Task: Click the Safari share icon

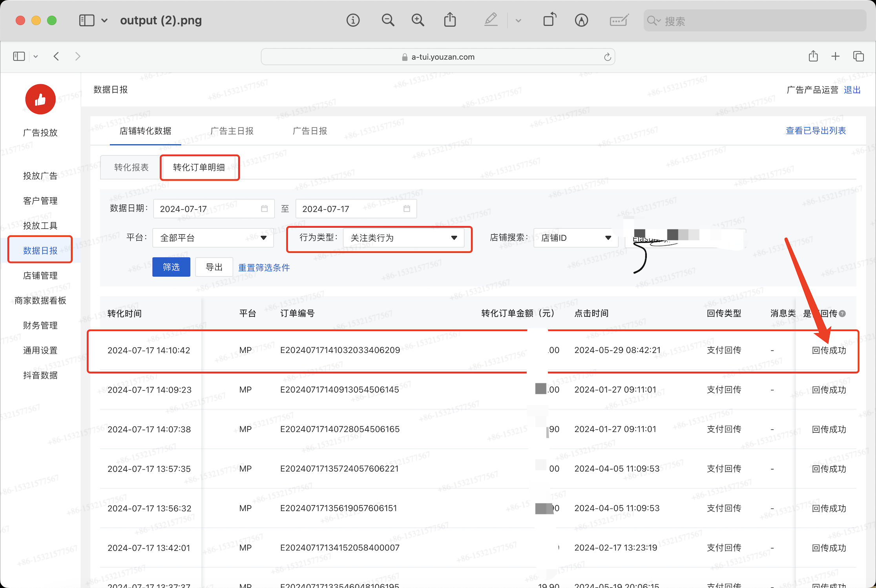Action: pos(813,56)
